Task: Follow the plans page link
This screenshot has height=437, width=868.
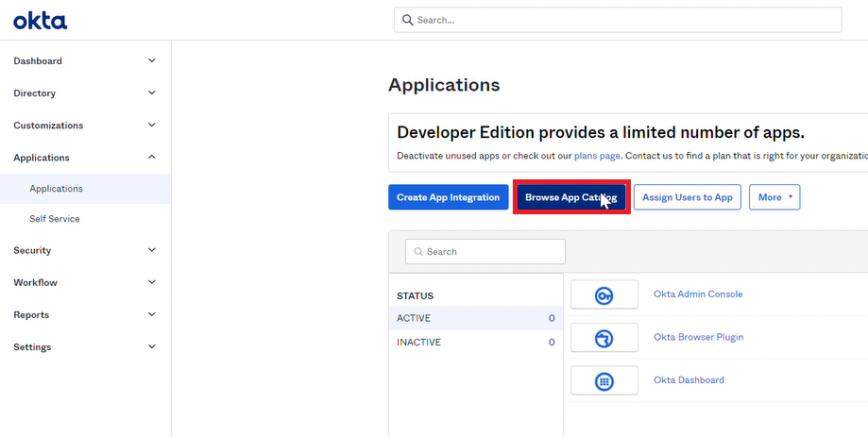Action: click(x=597, y=156)
